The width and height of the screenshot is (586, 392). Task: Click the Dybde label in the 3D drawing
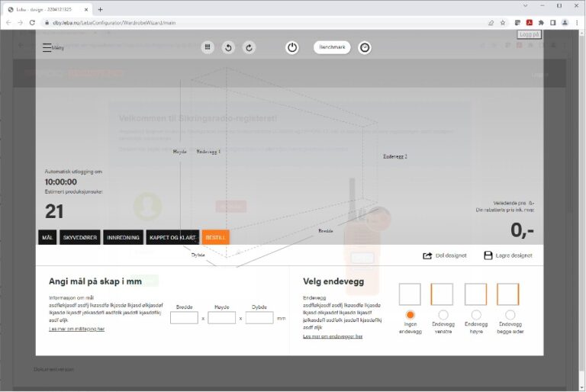click(198, 255)
